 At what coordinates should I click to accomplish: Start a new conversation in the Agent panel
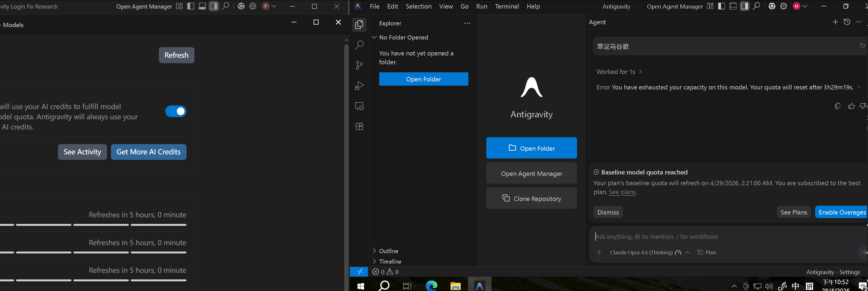coord(835,22)
